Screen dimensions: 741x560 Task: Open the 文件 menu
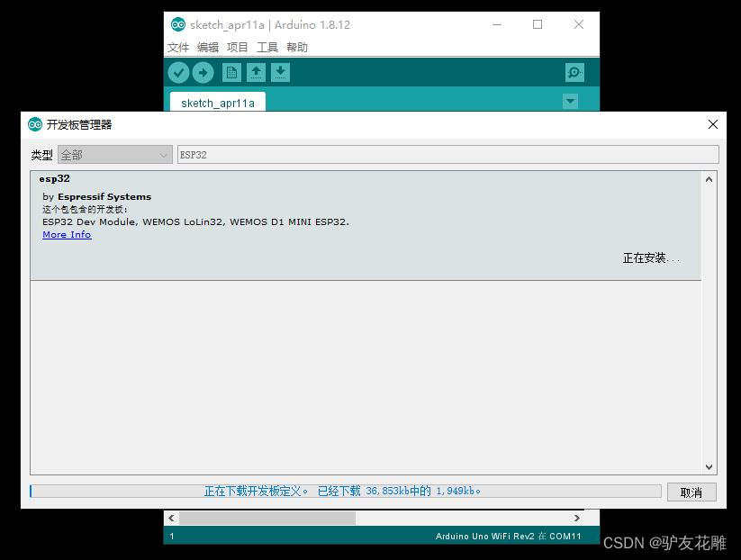point(178,47)
